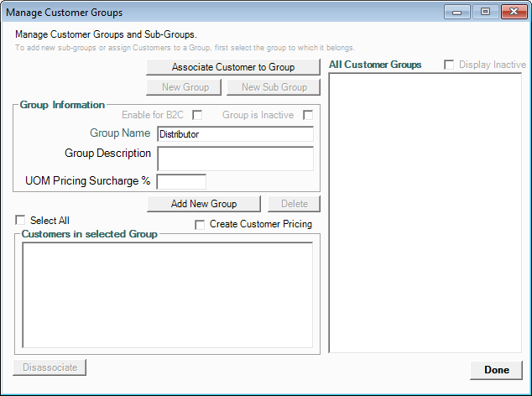Image resolution: width=532 pixels, height=396 pixels.
Task: Maximize the Manage Customer Groups window
Action: (x=484, y=13)
